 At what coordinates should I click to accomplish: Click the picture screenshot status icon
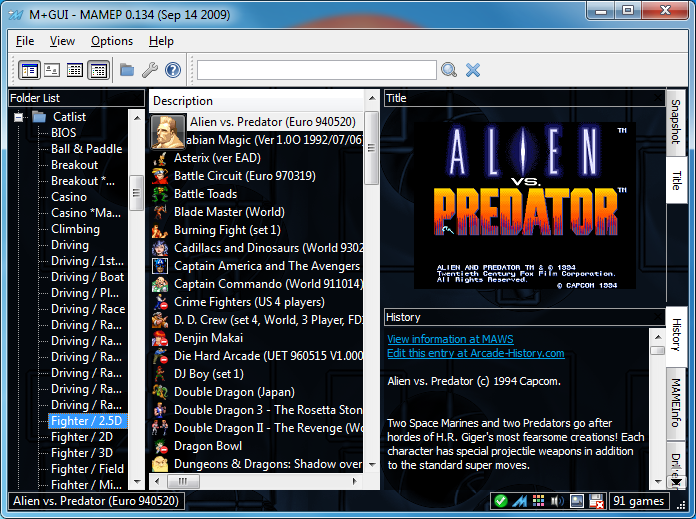coord(577,501)
